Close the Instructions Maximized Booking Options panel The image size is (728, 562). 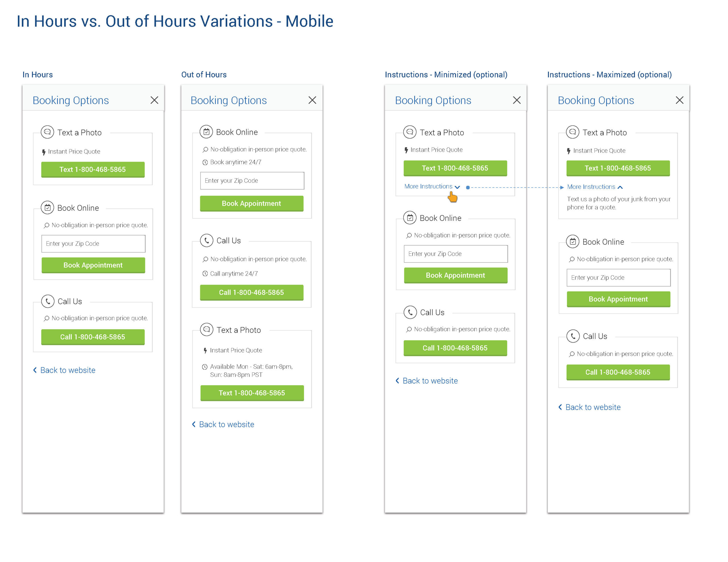coord(680,100)
